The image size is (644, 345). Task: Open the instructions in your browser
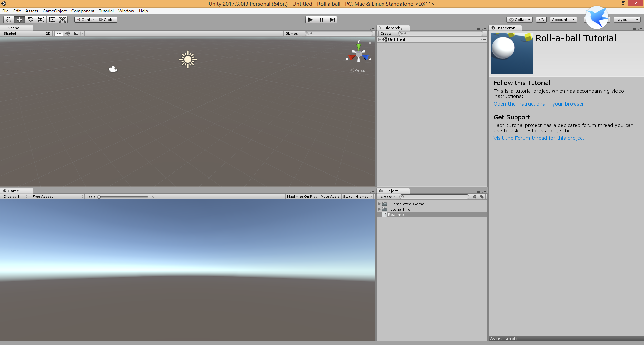click(538, 104)
